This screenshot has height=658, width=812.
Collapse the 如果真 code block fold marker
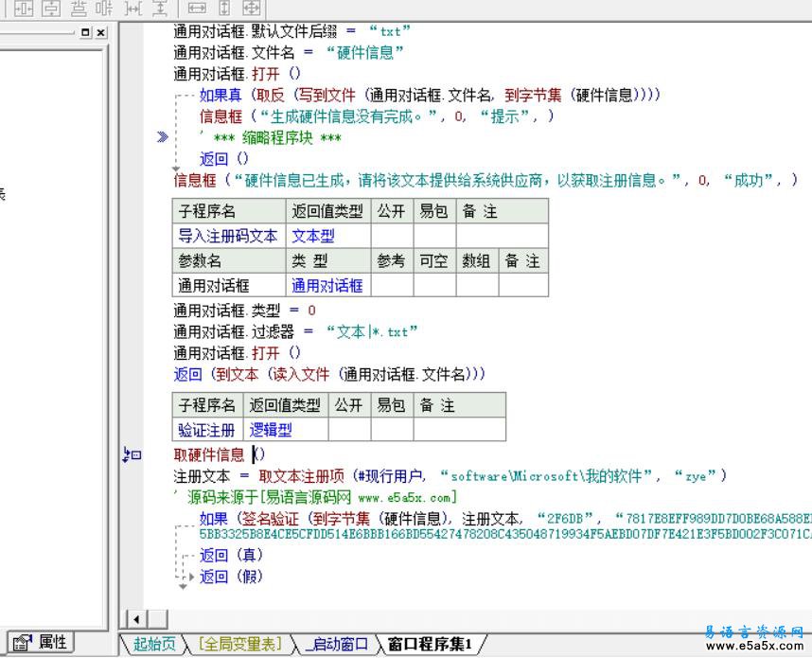point(176,95)
